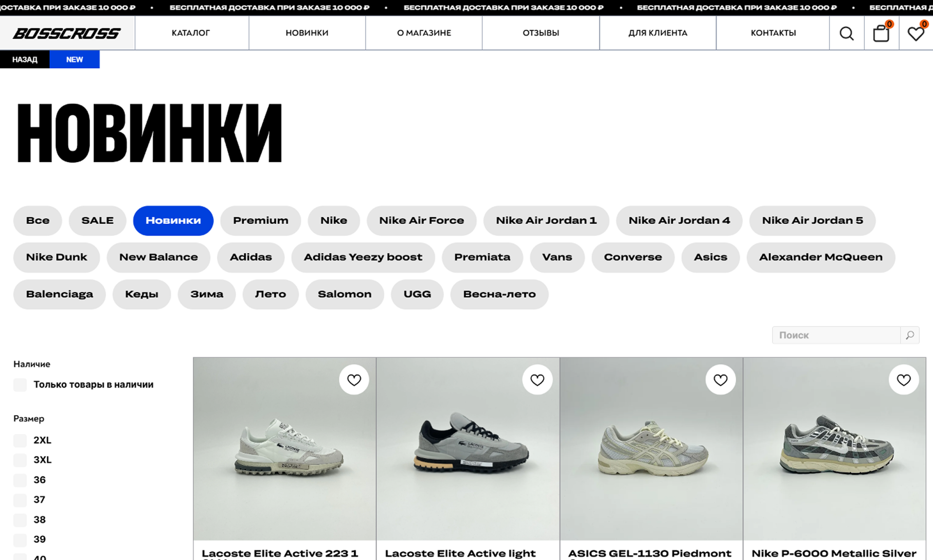Click the magnifier button beside Поиск field
The width and height of the screenshot is (933, 560).
[910, 335]
